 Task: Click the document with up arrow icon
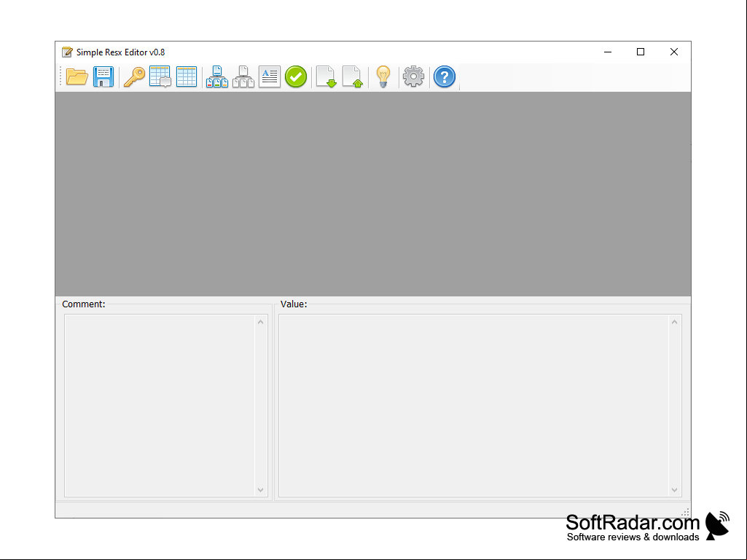point(353,76)
